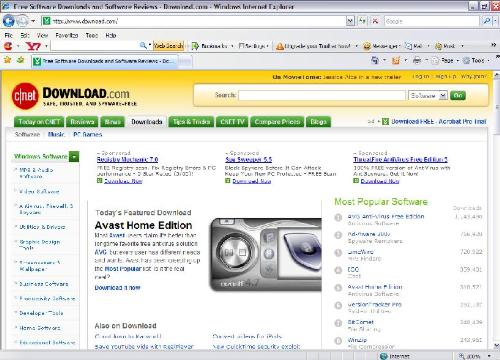Open the Compare Prices tab
Viewport: 500px width, 360px height.
coord(277,122)
